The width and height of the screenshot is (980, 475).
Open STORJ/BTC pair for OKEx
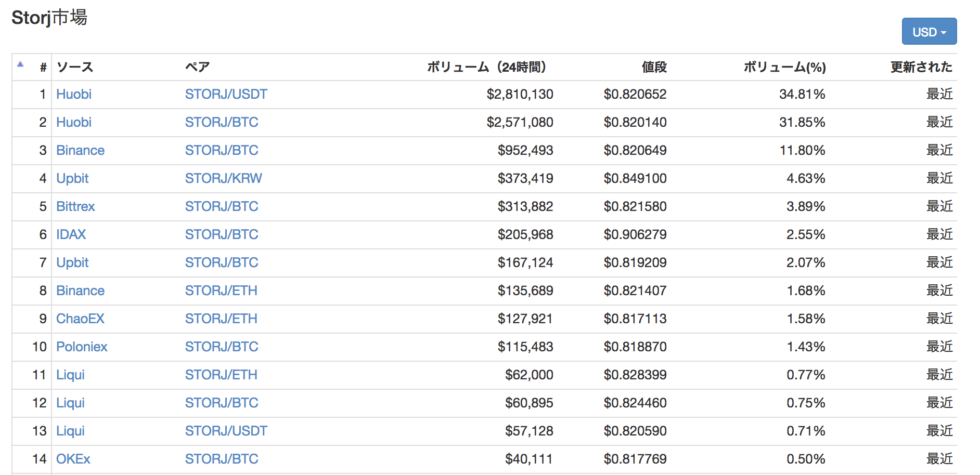tap(222, 459)
